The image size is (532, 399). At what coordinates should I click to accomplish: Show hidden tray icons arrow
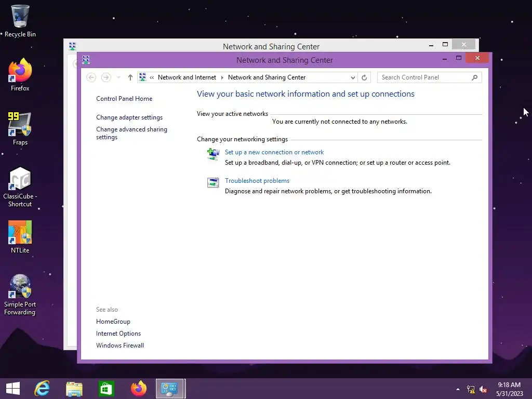(x=458, y=389)
